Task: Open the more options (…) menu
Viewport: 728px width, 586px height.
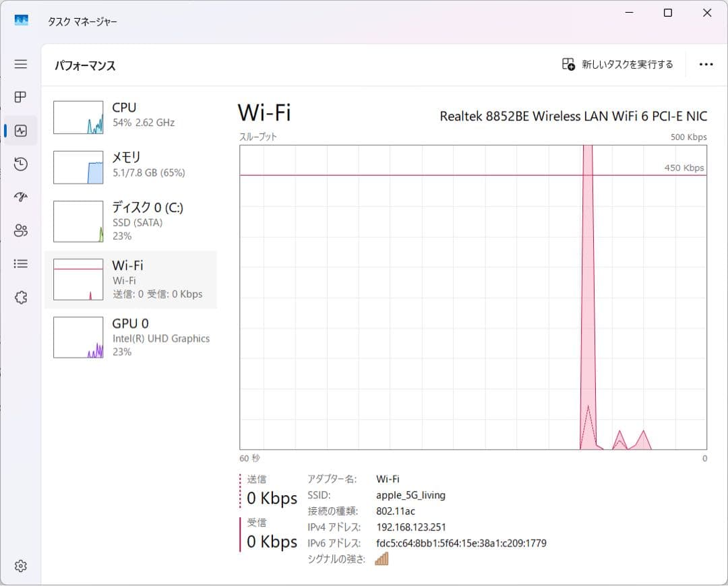Action: (x=706, y=64)
